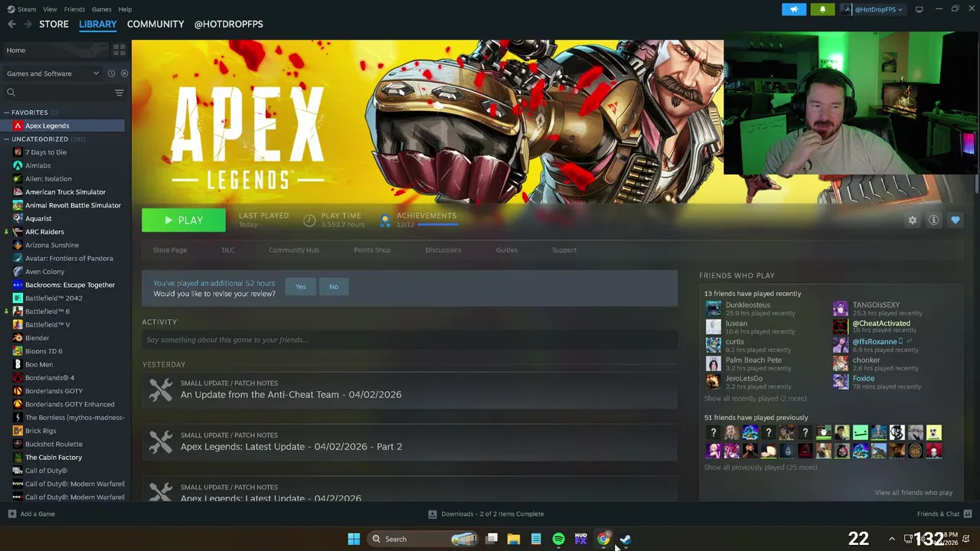Open advanced filters icon beside search

coord(119,93)
